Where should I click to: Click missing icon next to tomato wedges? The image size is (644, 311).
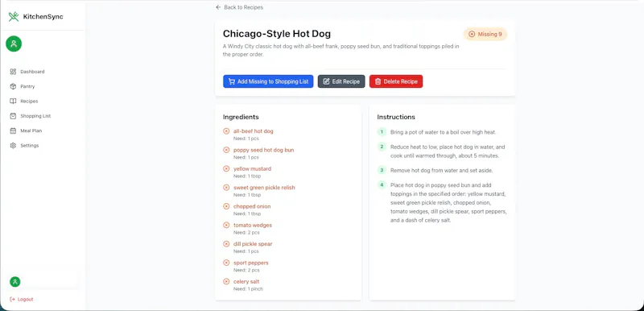tap(226, 225)
